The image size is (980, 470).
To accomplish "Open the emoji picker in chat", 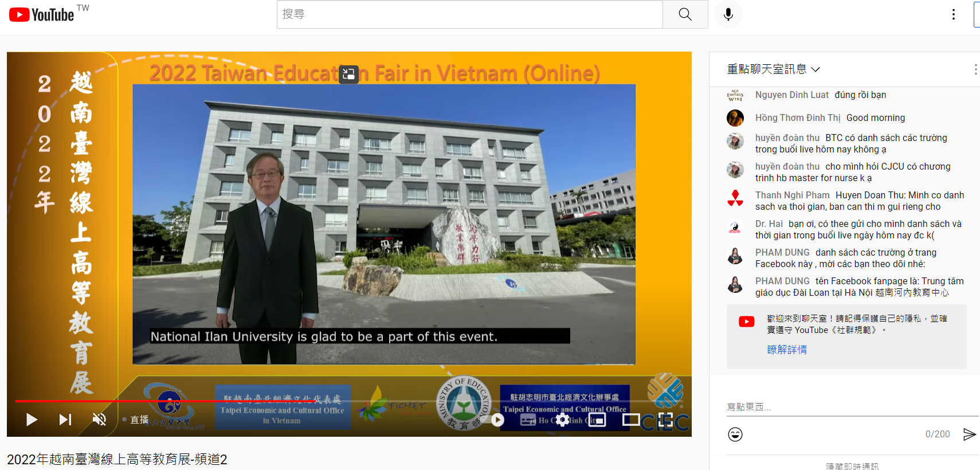I will (735, 434).
